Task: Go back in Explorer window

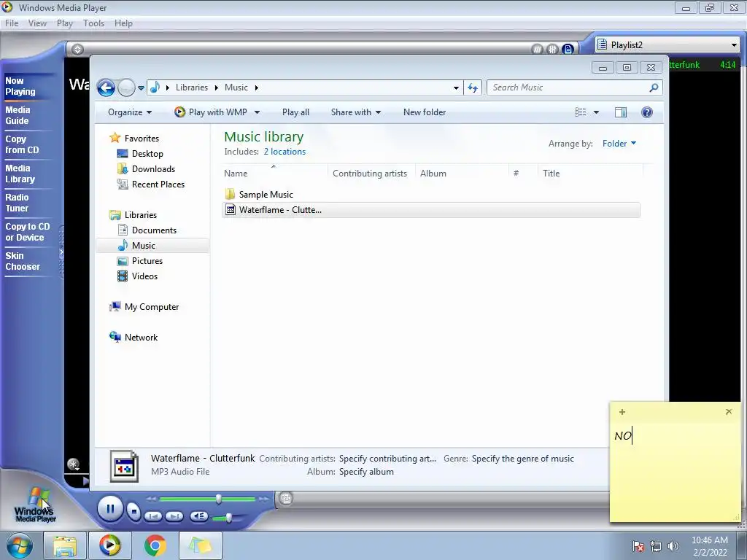Action: pos(106,87)
